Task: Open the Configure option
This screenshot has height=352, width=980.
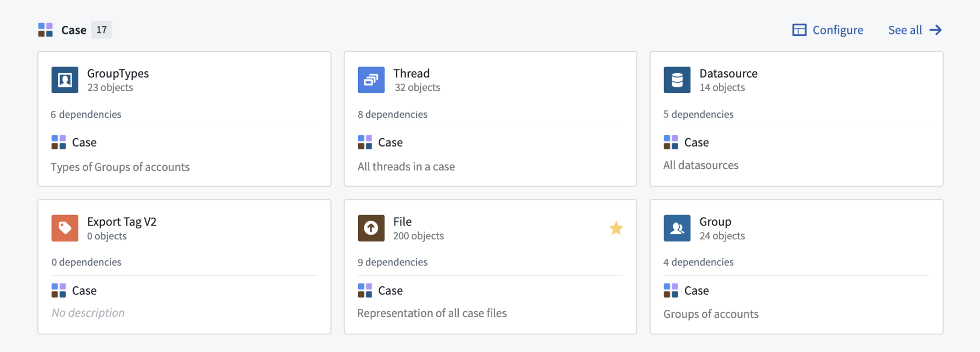Action: coord(828,30)
